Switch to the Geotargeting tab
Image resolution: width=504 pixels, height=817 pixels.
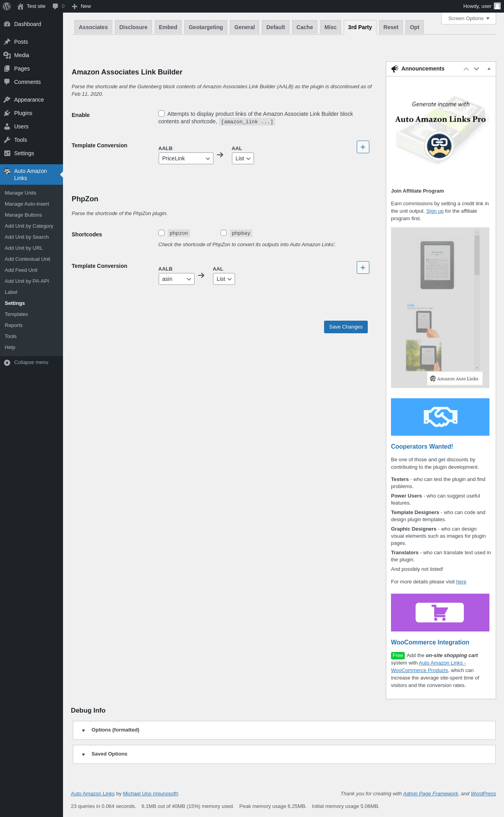(x=206, y=27)
